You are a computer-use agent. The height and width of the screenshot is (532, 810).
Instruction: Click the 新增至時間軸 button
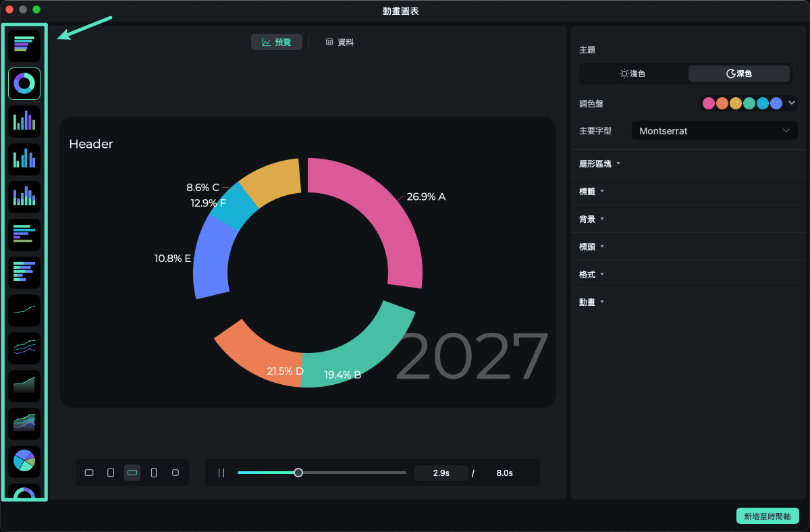pyautogui.click(x=767, y=516)
